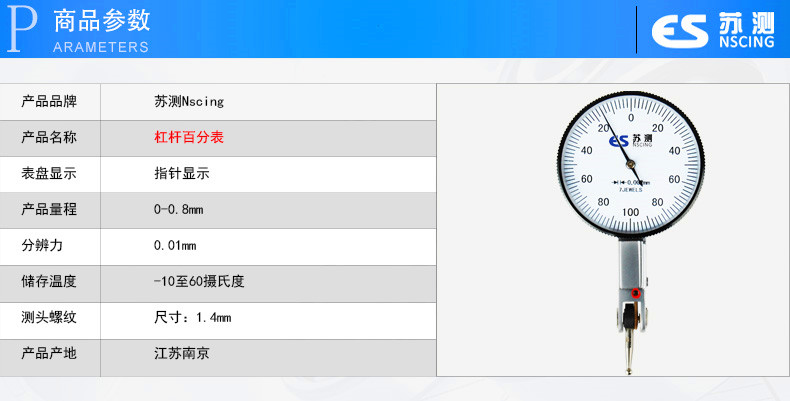Select the 表盘显示 label cell
Viewport: 790px width, 401px height.
[x=50, y=174]
